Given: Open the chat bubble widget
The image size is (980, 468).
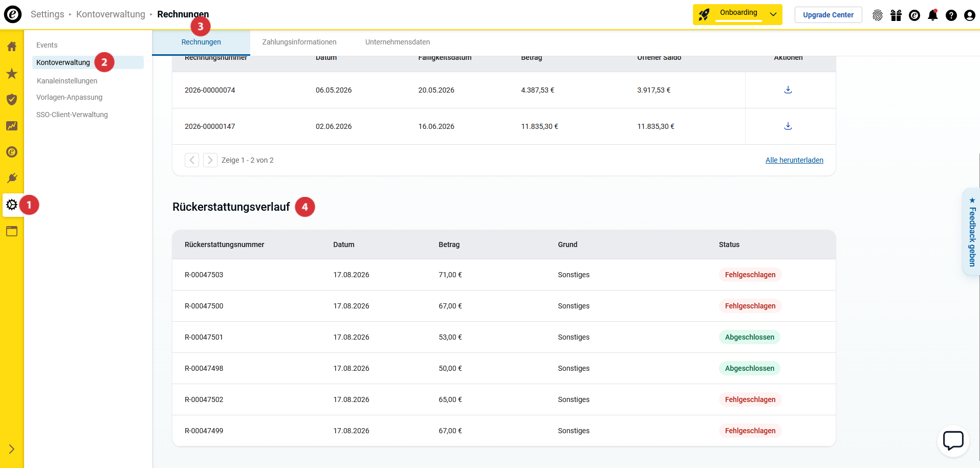Looking at the screenshot, I should point(953,441).
